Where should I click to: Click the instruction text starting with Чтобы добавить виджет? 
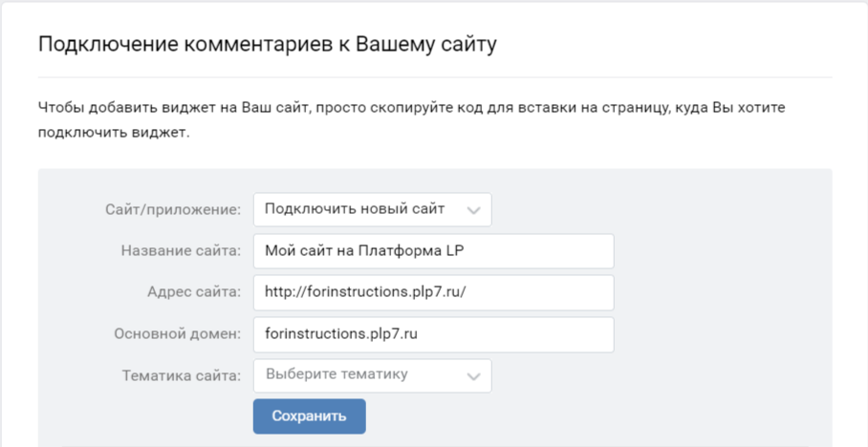tap(411, 108)
